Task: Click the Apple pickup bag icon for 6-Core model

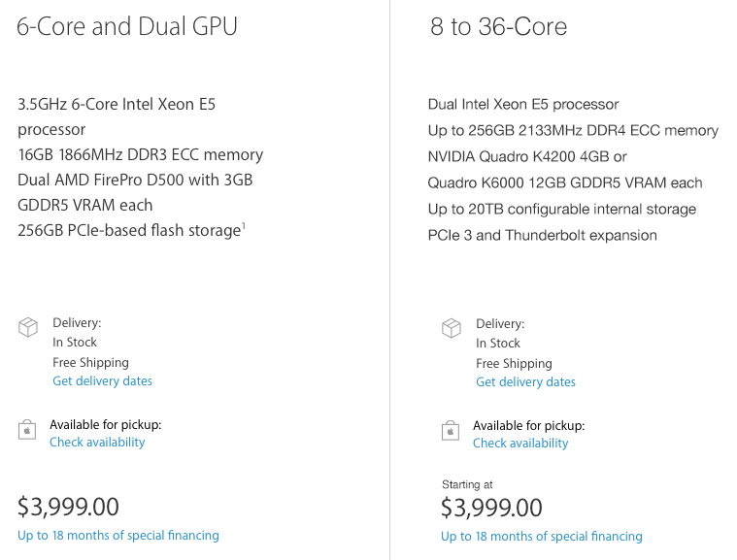Action: pos(28,429)
